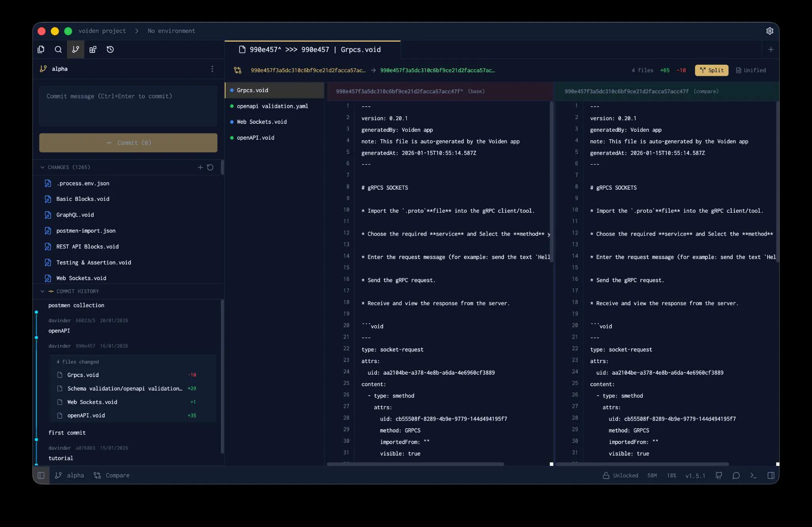
Task: Stage all changes with plus icon
Action: tap(200, 167)
